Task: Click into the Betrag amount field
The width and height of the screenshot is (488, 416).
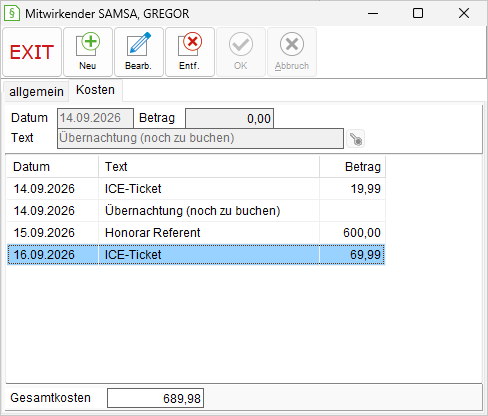Action: click(229, 118)
